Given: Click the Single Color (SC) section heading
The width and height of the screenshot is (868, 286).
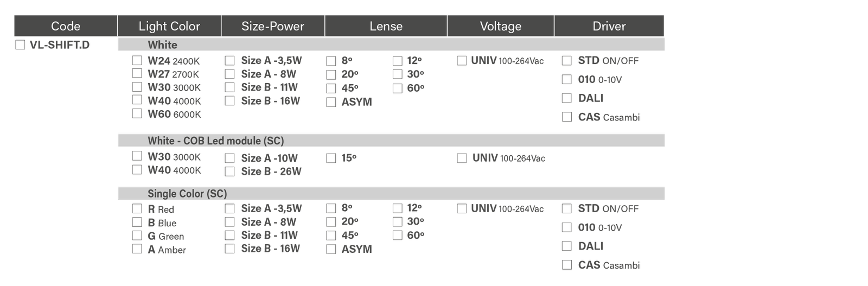Looking at the screenshot, I should pyautogui.click(x=187, y=194).
